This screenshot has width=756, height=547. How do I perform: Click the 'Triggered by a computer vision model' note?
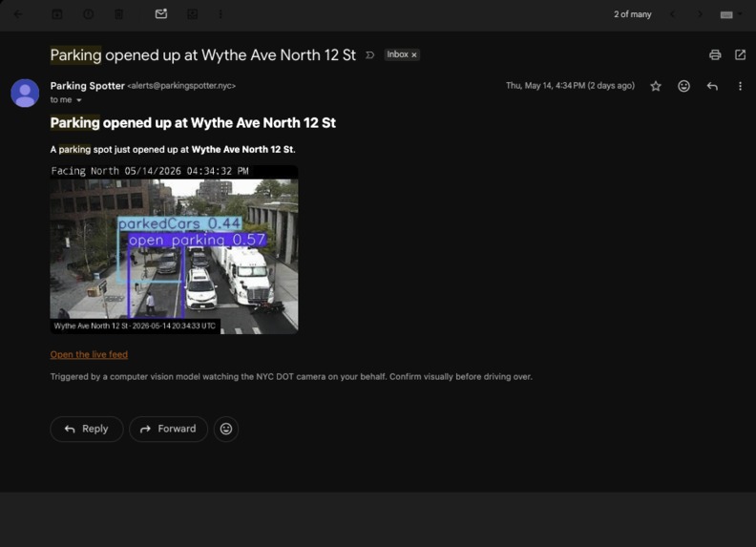pyautogui.click(x=291, y=377)
